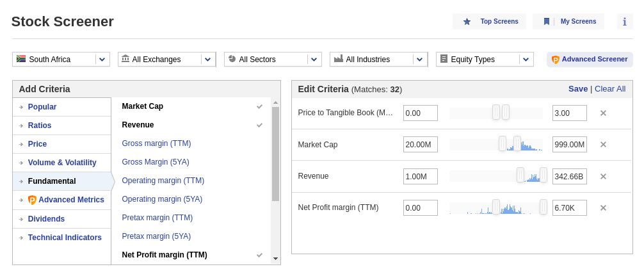
Task: Open the All Exchanges dropdown
Action: [x=166, y=59]
